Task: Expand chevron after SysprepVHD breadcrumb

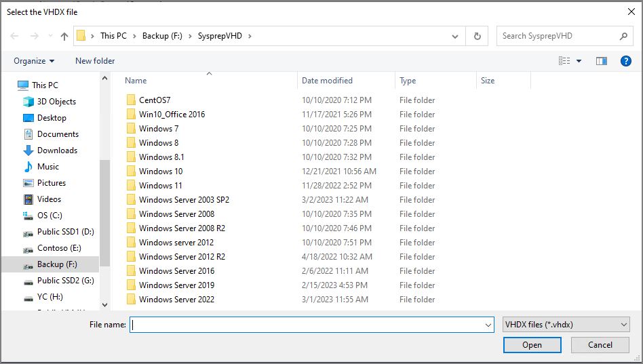Action: [250, 36]
